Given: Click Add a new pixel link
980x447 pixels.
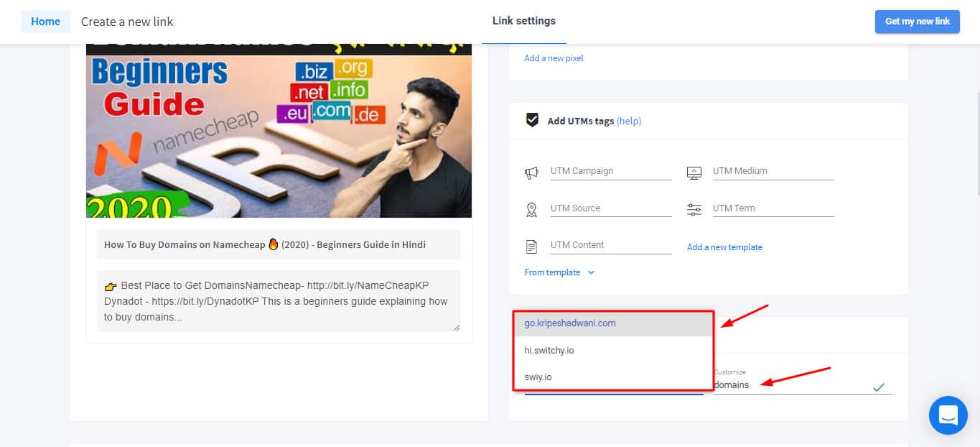Looking at the screenshot, I should click(554, 58).
